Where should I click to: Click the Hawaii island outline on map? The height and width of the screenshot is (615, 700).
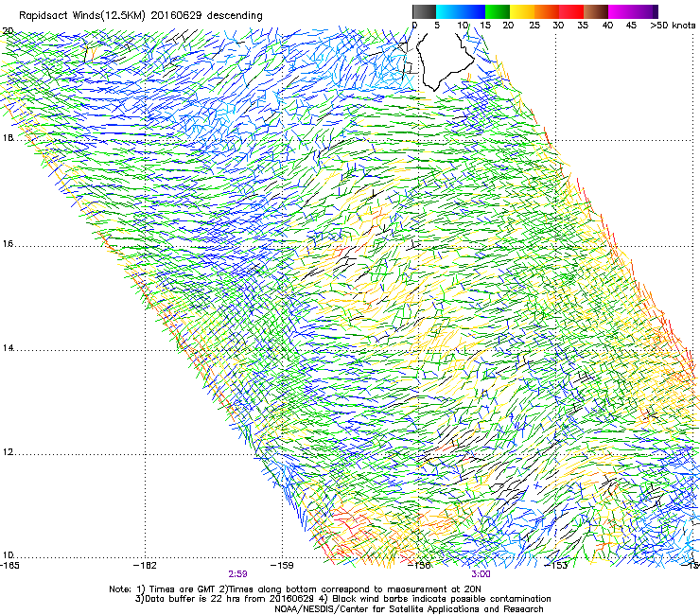pyautogui.click(x=445, y=61)
